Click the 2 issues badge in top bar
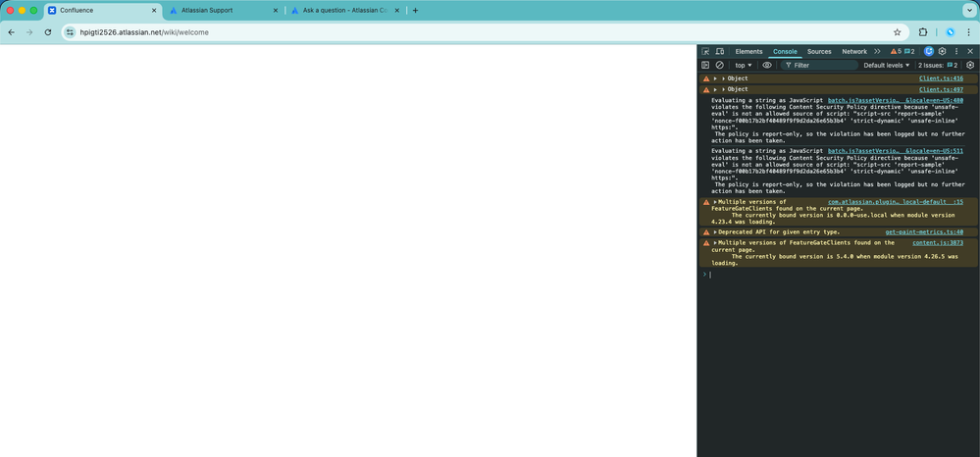The width and height of the screenshot is (980, 457). click(x=909, y=51)
